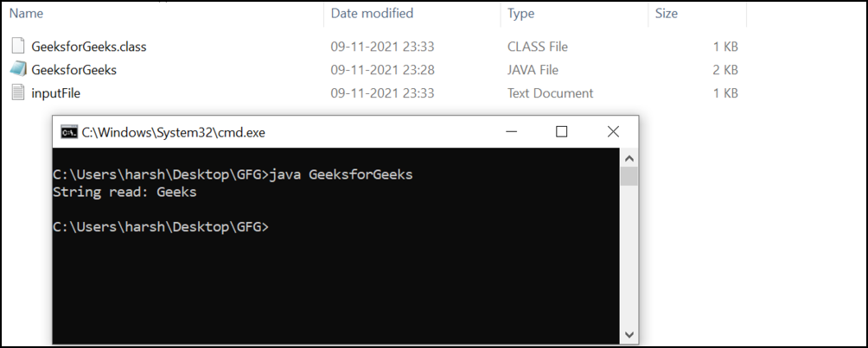Image resolution: width=868 pixels, height=348 pixels.
Task: Select the inputFile file name
Action: (x=56, y=93)
